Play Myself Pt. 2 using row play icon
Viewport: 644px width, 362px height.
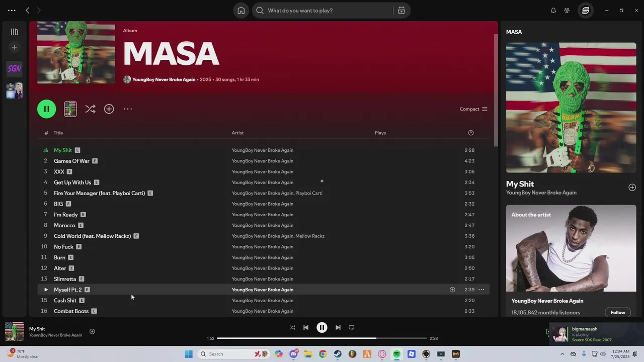click(x=46, y=290)
